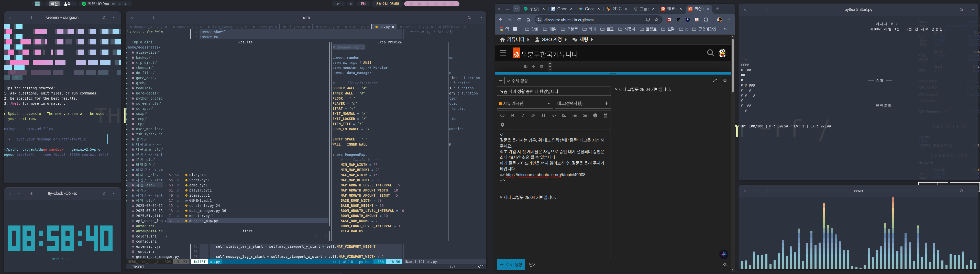Upload an image using composer toolbar
The image size is (980, 274).
(564, 115)
